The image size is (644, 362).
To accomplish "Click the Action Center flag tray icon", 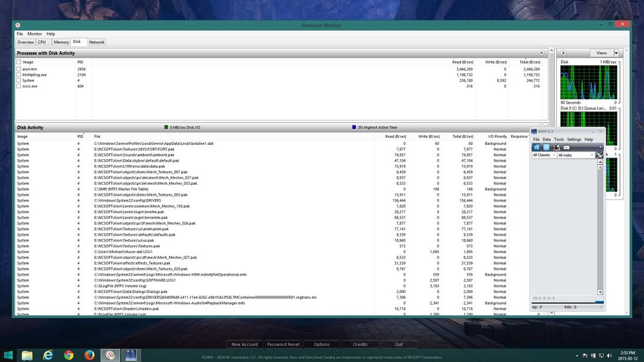I will coord(585,356).
